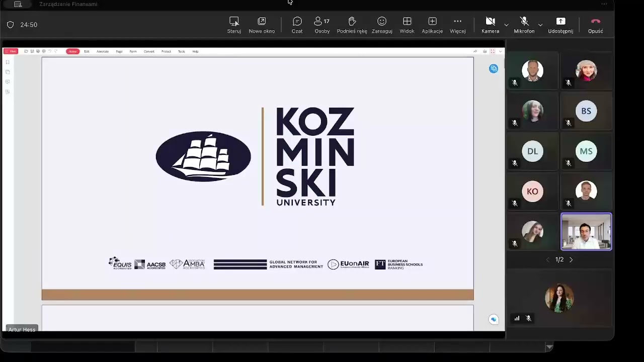This screenshot has width=644, height=362.
Task: Click the lightbulb tips icon in PDF editor
Action: (485, 51)
